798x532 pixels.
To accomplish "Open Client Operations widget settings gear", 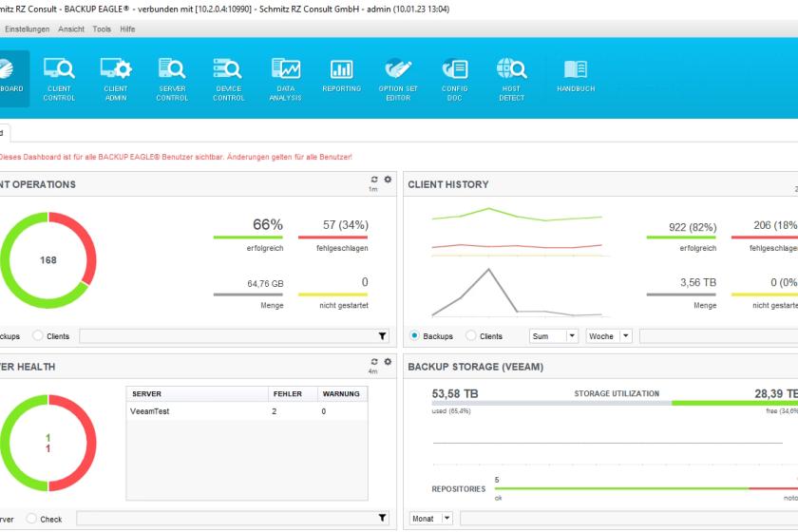I will [388, 180].
